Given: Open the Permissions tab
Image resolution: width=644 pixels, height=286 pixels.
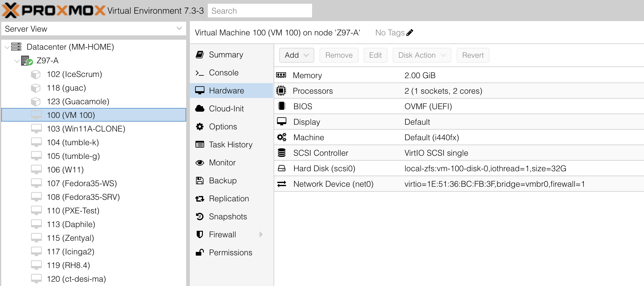Looking at the screenshot, I should 231,252.
